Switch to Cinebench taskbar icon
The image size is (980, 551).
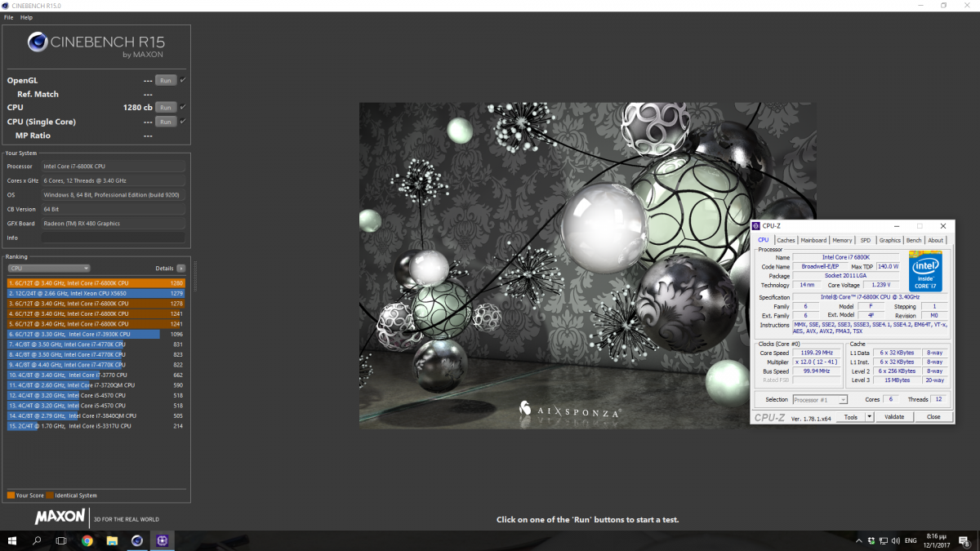click(136, 540)
